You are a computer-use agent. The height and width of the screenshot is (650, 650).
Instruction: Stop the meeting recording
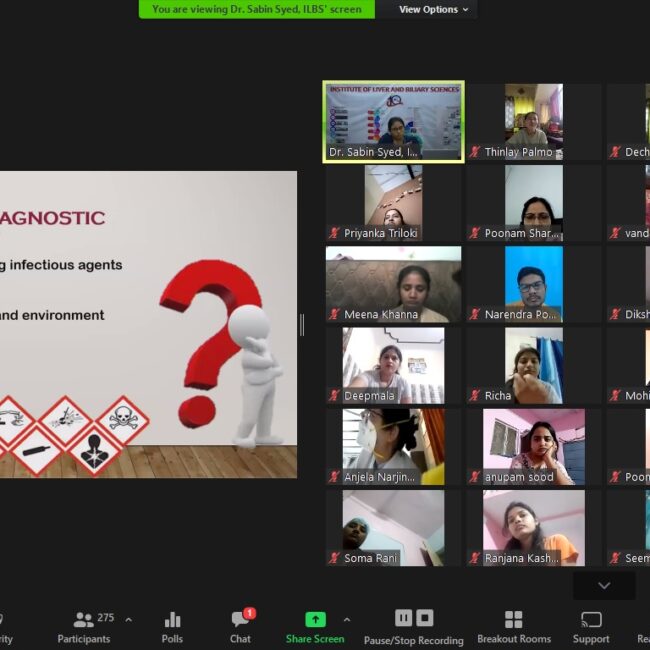pos(425,618)
